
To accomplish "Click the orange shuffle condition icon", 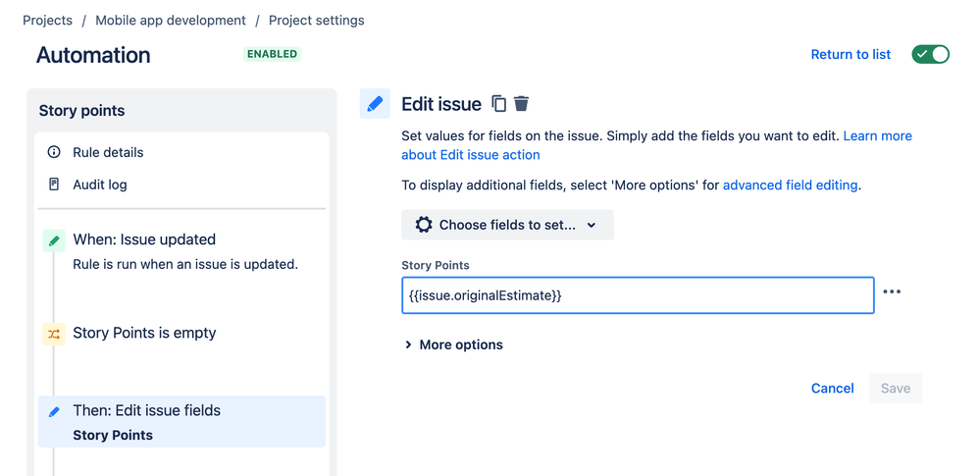I will pos(54,334).
